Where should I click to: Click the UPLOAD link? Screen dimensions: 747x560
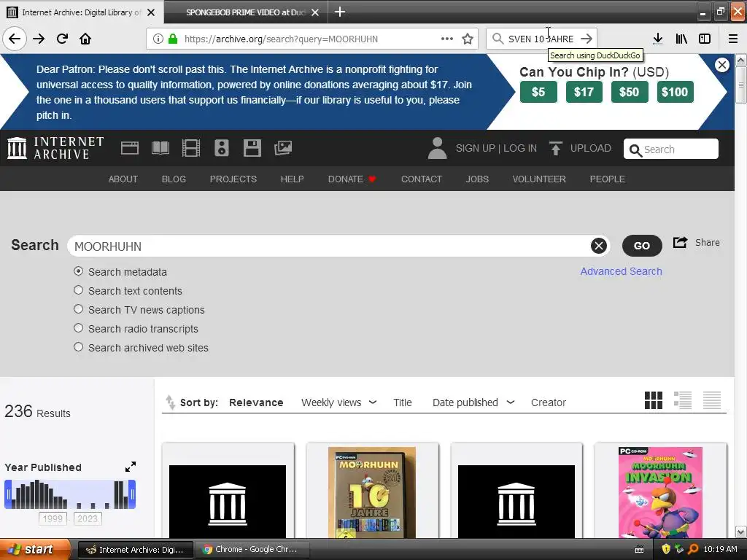[590, 148]
